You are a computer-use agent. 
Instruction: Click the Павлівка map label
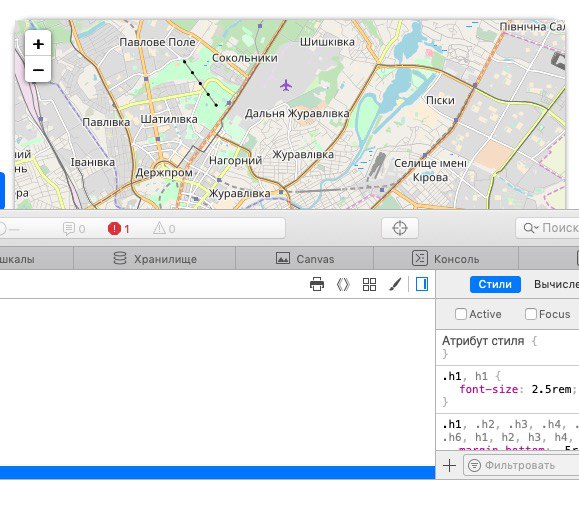point(106,122)
